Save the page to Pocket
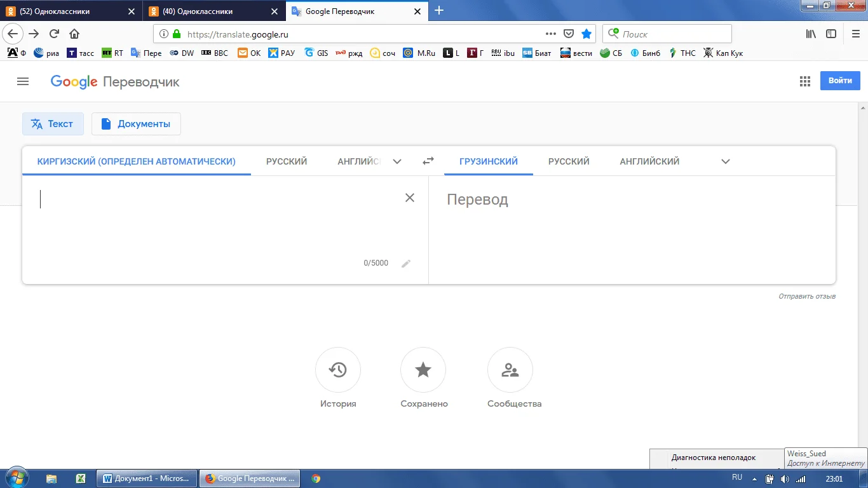 [x=569, y=34]
